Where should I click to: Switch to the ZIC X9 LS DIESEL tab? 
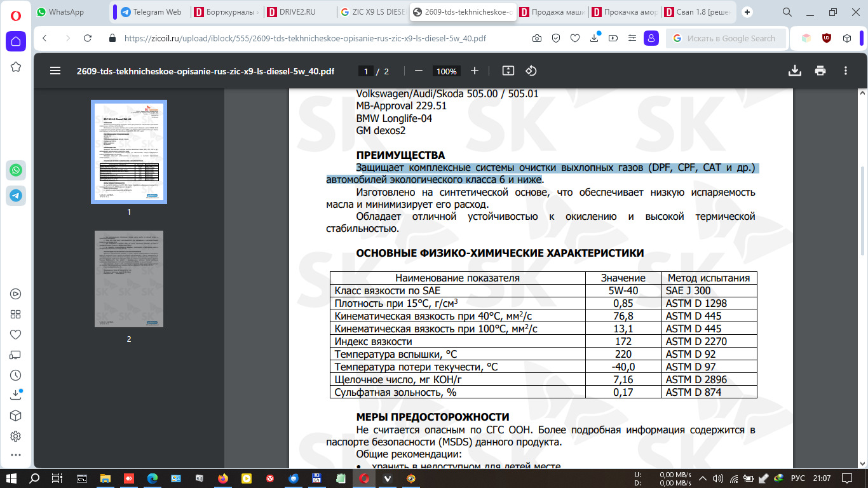click(371, 11)
